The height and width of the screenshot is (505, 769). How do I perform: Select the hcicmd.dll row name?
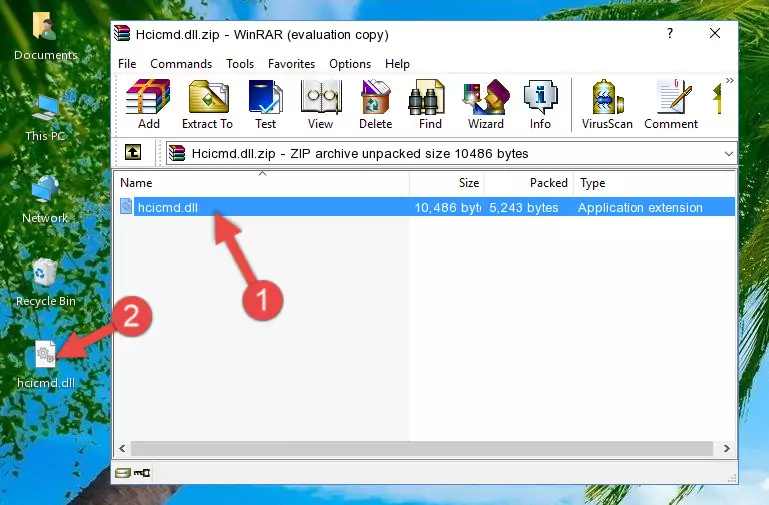tap(168, 207)
